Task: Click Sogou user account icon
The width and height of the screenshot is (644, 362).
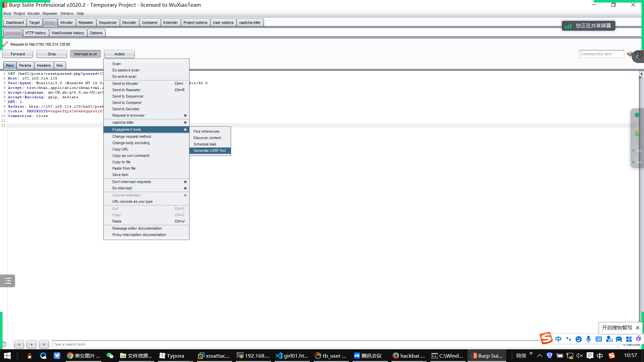Action: (609, 339)
